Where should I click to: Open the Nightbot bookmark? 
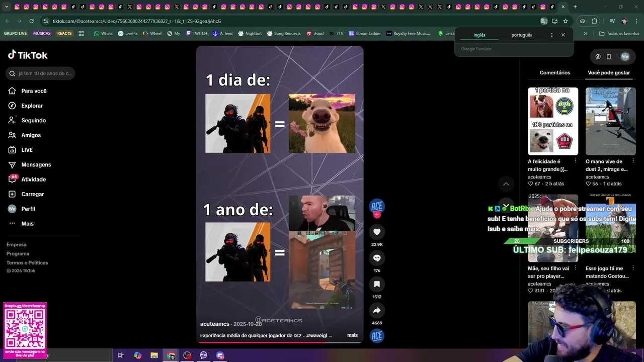point(250,34)
